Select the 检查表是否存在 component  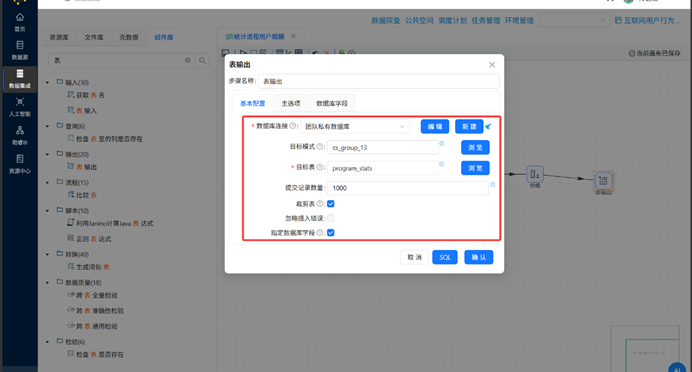pyautogui.click(x=96, y=354)
